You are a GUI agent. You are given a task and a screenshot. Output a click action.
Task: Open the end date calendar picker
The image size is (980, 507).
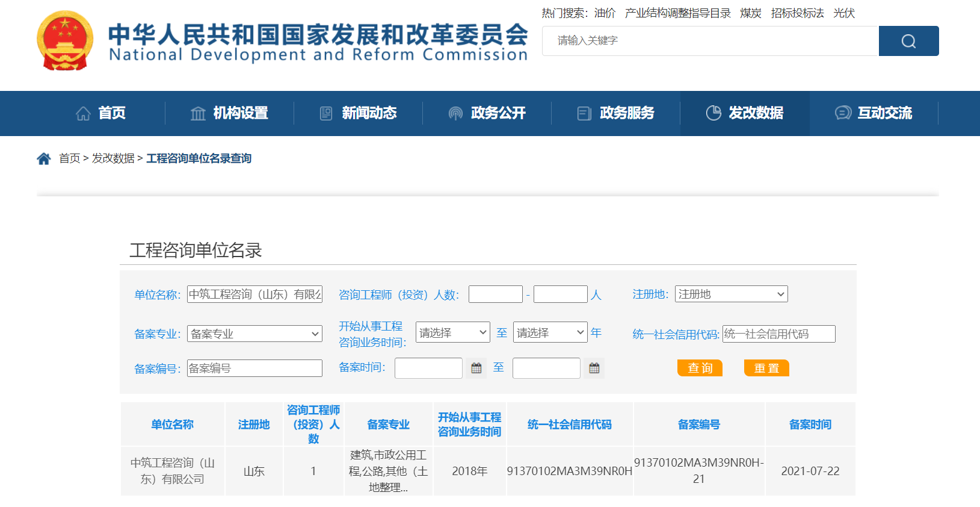tap(594, 368)
